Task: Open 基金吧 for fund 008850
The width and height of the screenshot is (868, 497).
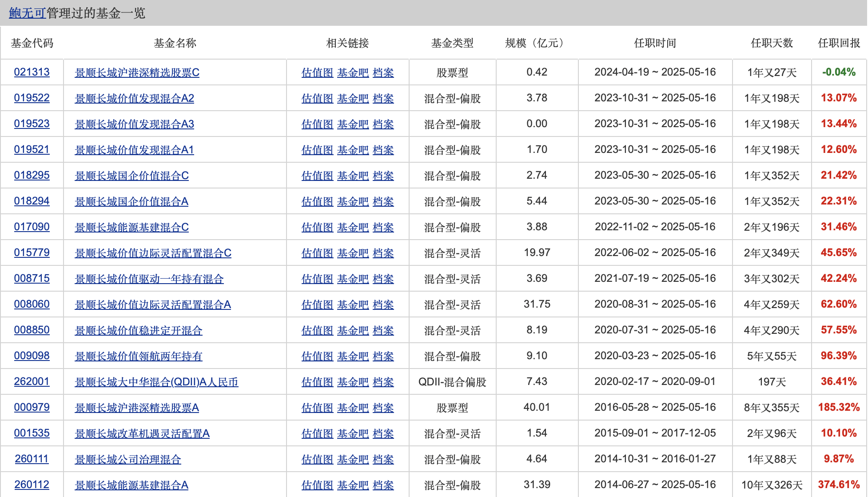Action: point(353,330)
